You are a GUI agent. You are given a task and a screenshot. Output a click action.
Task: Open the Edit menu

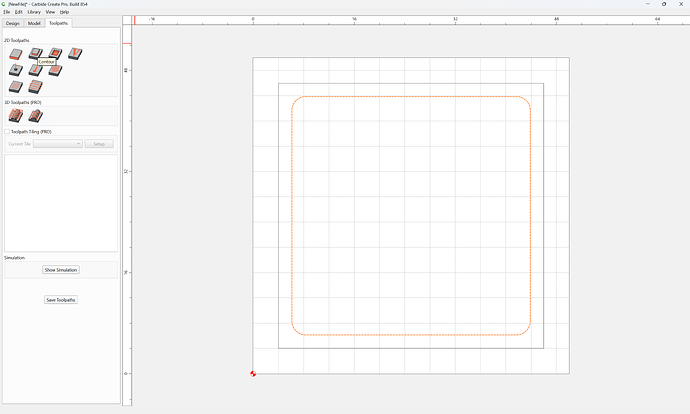pos(18,12)
